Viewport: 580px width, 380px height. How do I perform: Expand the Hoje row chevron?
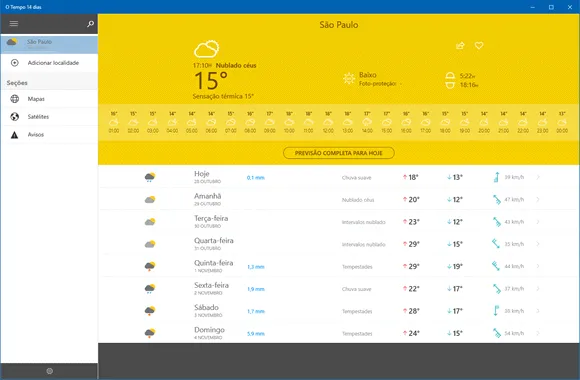pos(538,177)
